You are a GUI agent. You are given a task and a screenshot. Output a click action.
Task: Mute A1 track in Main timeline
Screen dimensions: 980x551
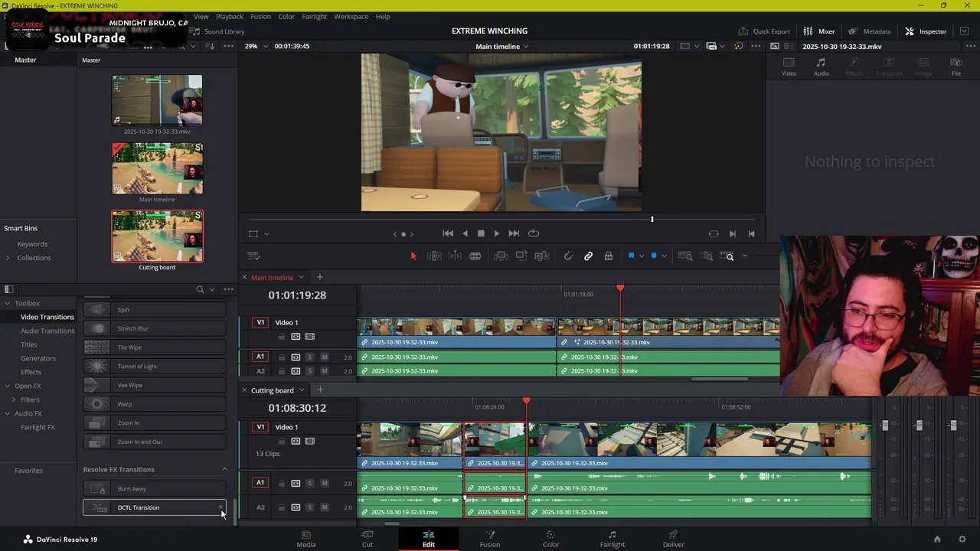pyautogui.click(x=325, y=357)
